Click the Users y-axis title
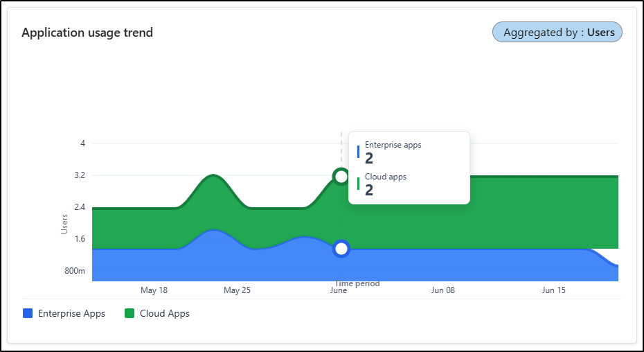The width and height of the screenshot is (644, 352). click(64, 224)
